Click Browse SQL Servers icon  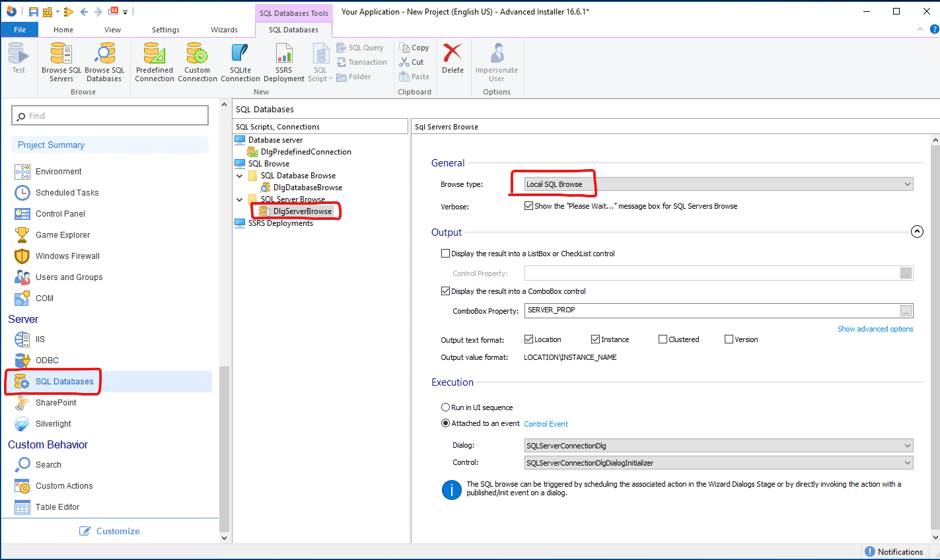61,62
